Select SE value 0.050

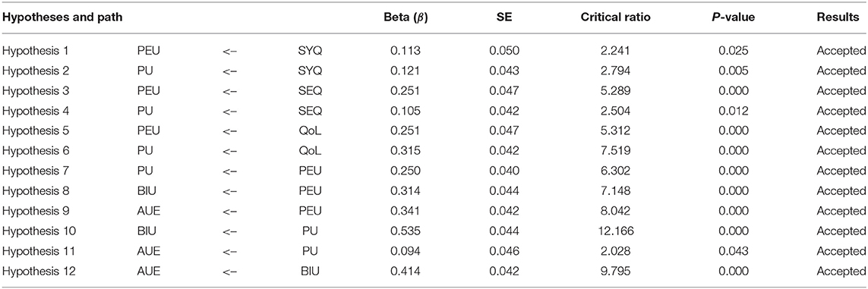(x=501, y=51)
